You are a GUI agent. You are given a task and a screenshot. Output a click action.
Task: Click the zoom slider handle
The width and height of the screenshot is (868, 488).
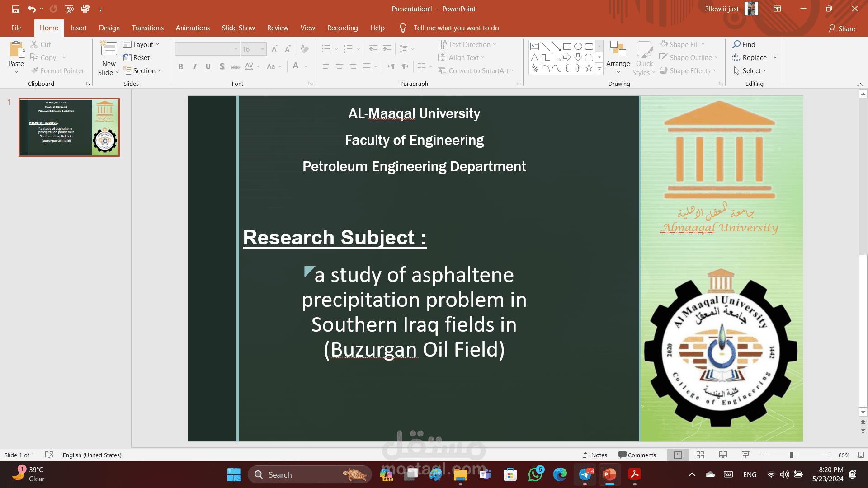(792, 455)
